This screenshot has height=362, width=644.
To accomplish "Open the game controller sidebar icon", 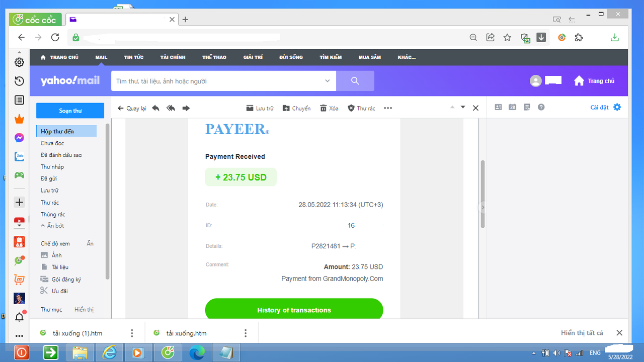I will point(19,175).
